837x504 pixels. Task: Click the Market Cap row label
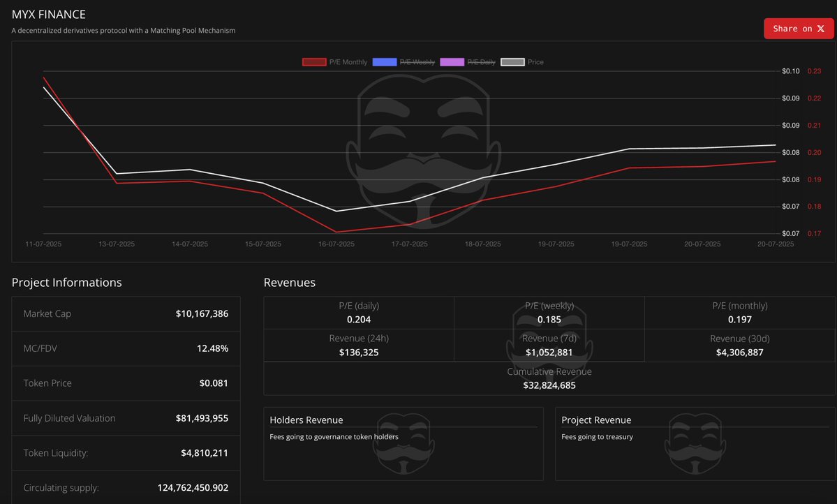[x=47, y=314]
